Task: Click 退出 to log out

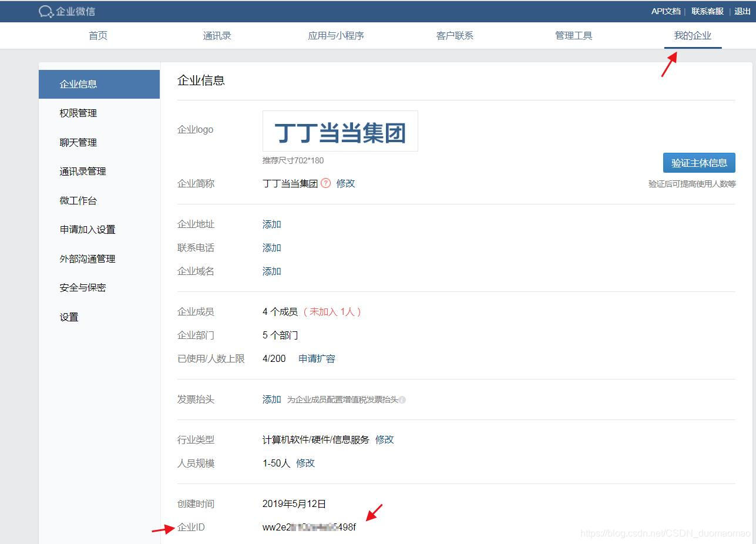Action: [742, 11]
